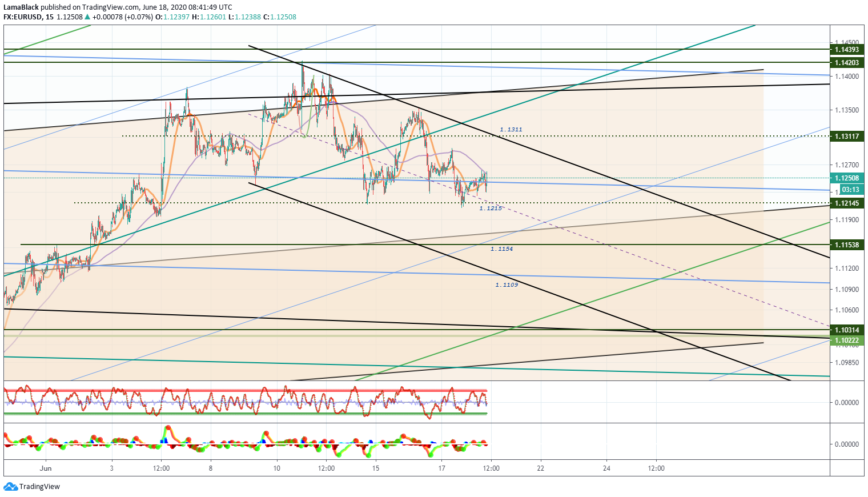
Task: Click the 1.13500 price axis tick
Action: (x=847, y=110)
